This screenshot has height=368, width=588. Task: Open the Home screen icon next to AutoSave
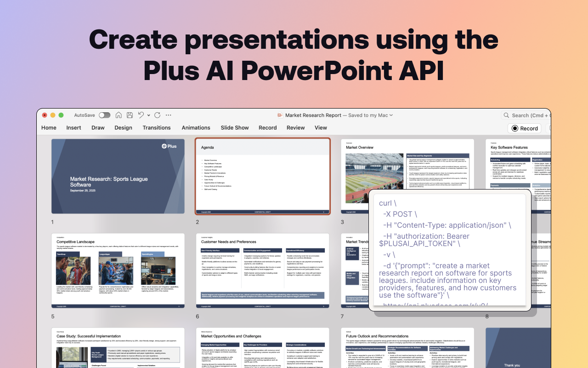click(119, 115)
